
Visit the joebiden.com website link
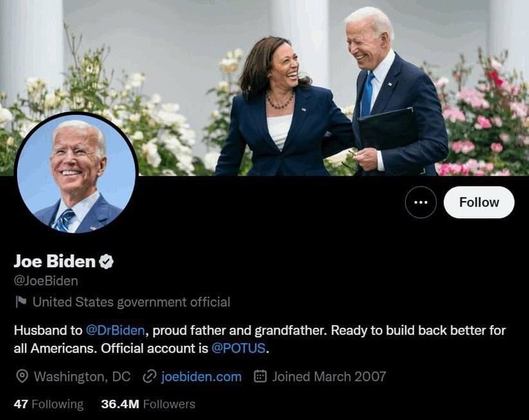(x=201, y=377)
